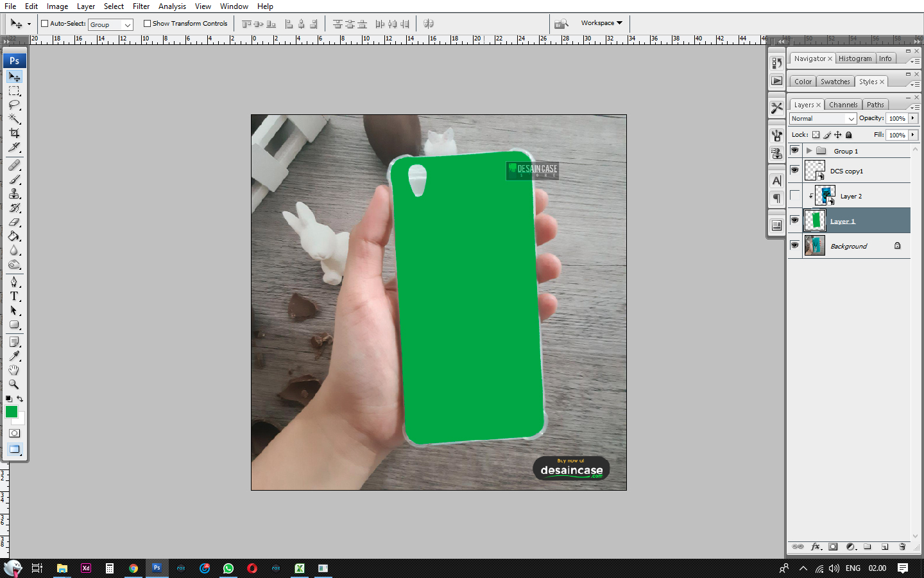Select the Background layer row

(849, 246)
